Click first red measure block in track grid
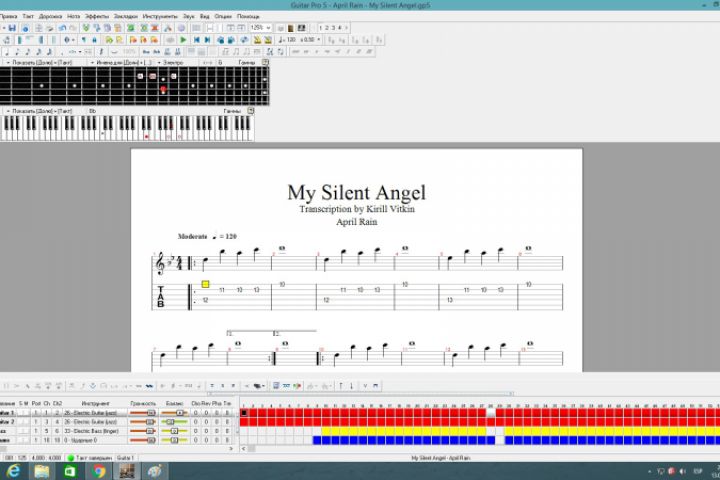 tap(244, 412)
